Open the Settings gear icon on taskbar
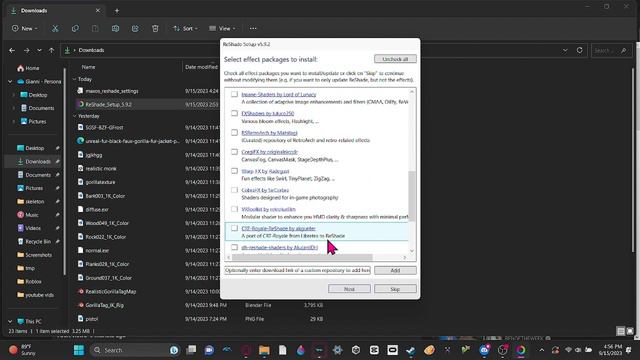Image resolution: width=640 pixels, height=360 pixels. click(338, 350)
